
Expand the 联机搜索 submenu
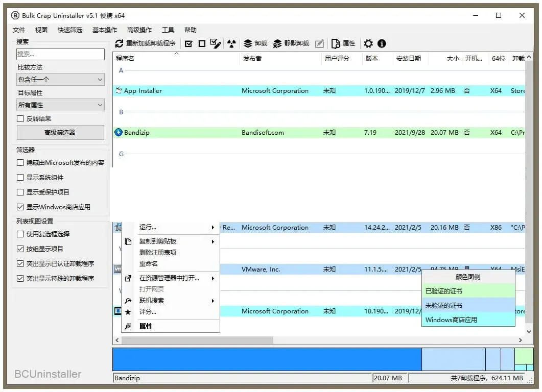click(x=153, y=301)
